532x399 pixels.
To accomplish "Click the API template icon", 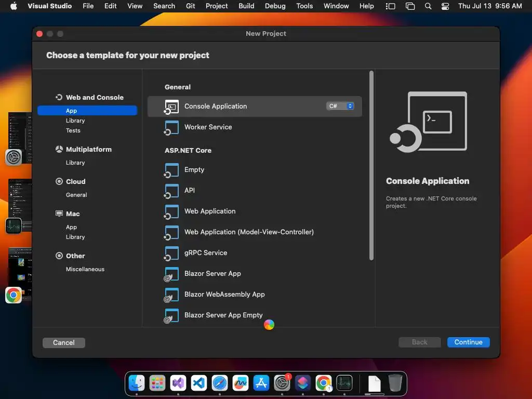I will [x=171, y=191].
